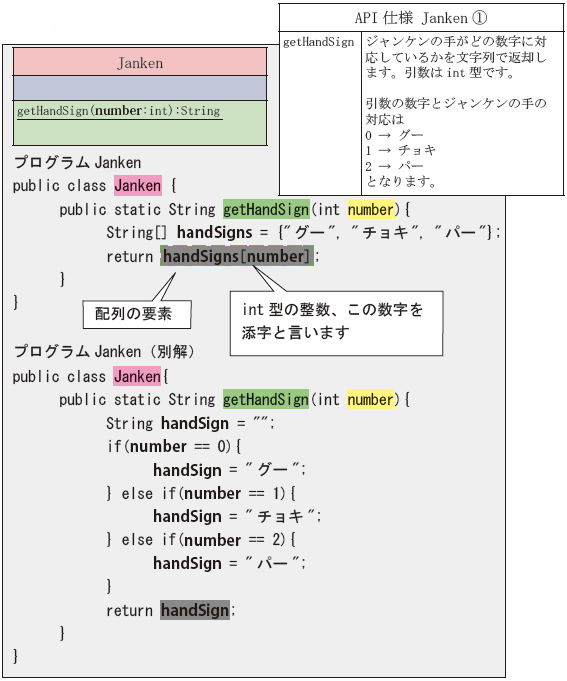Click the gray-highlighted "handSigns[number]" expression

tap(237, 256)
